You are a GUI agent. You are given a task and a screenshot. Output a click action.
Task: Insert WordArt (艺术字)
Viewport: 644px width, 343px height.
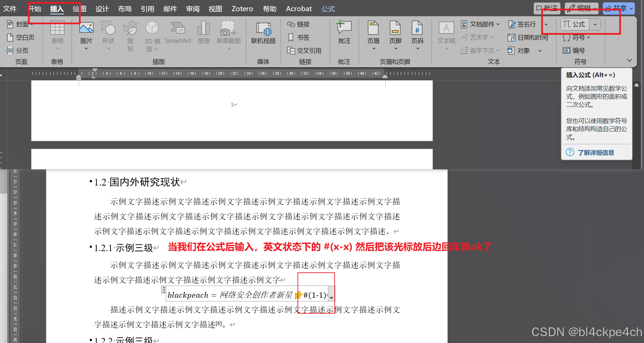tap(477, 38)
